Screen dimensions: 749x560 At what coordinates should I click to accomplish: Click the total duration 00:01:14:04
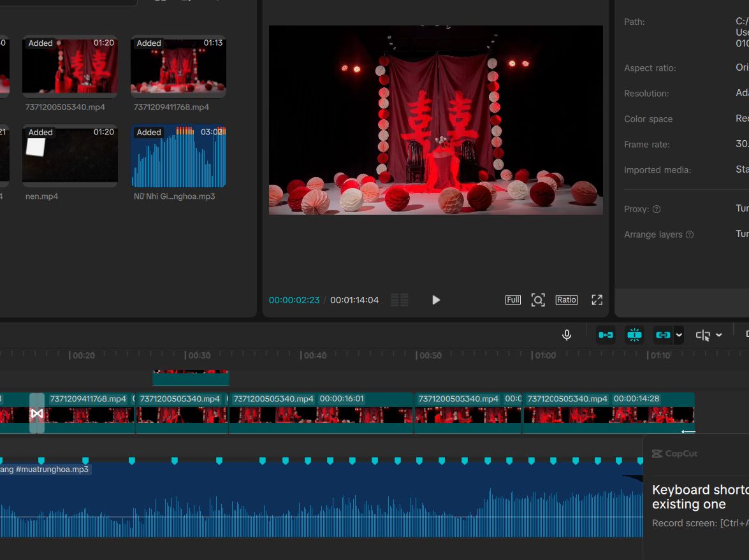click(x=354, y=300)
